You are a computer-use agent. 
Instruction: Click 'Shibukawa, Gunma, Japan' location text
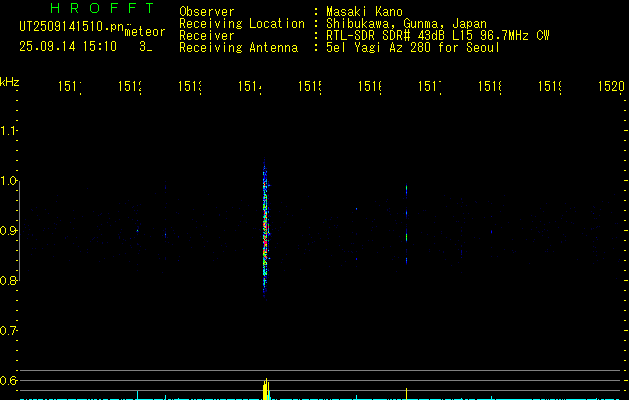tap(406, 23)
